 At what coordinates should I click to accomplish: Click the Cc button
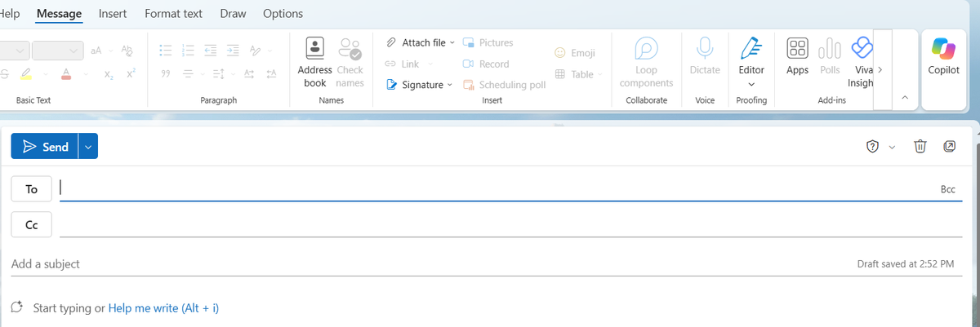[32, 224]
